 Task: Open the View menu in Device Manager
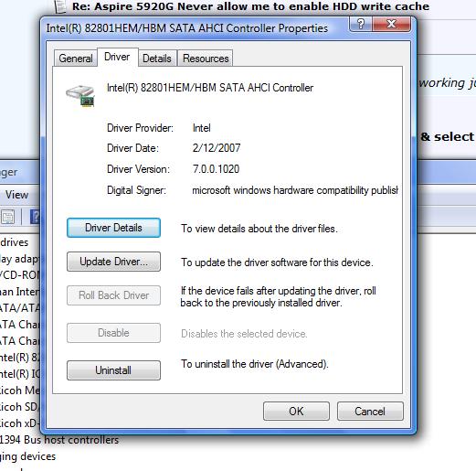click(x=16, y=195)
